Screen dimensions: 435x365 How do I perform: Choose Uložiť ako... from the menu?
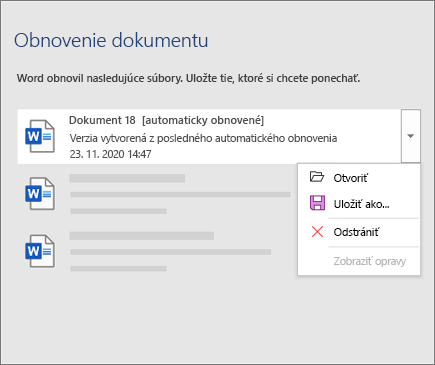(x=359, y=204)
